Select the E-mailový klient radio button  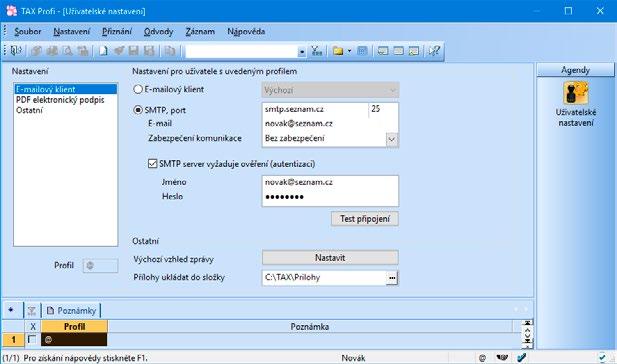click(138, 89)
